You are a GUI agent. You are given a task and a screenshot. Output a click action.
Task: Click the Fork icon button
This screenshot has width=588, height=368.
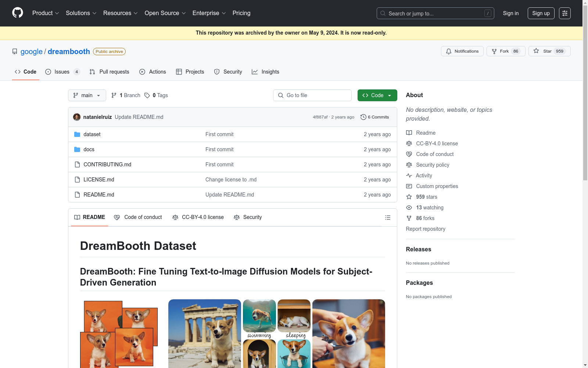494,51
